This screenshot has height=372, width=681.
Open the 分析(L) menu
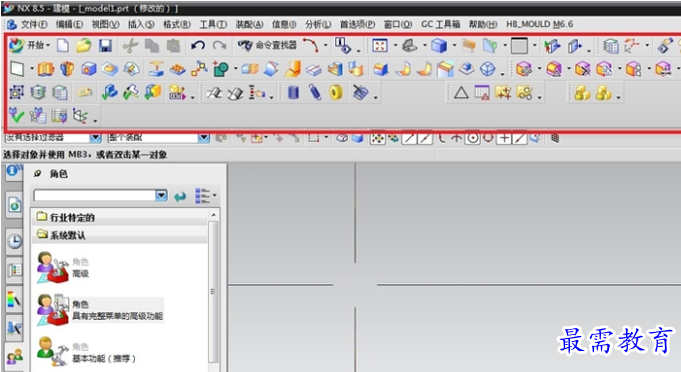pyautogui.click(x=318, y=24)
